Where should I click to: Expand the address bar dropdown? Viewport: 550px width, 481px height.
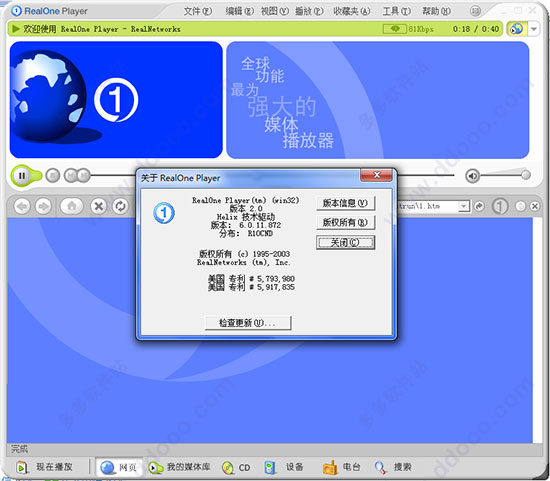463,206
